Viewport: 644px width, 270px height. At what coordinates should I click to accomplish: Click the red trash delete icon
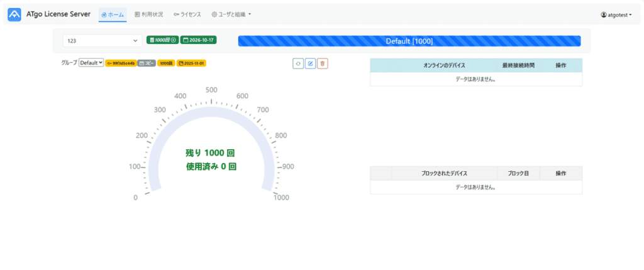[x=322, y=63]
